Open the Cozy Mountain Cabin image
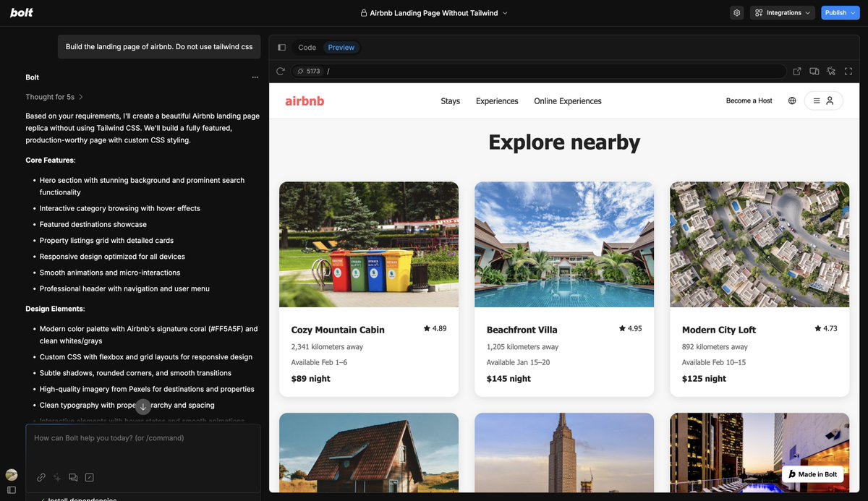Image resolution: width=868 pixels, height=501 pixels. coord(369,244)
